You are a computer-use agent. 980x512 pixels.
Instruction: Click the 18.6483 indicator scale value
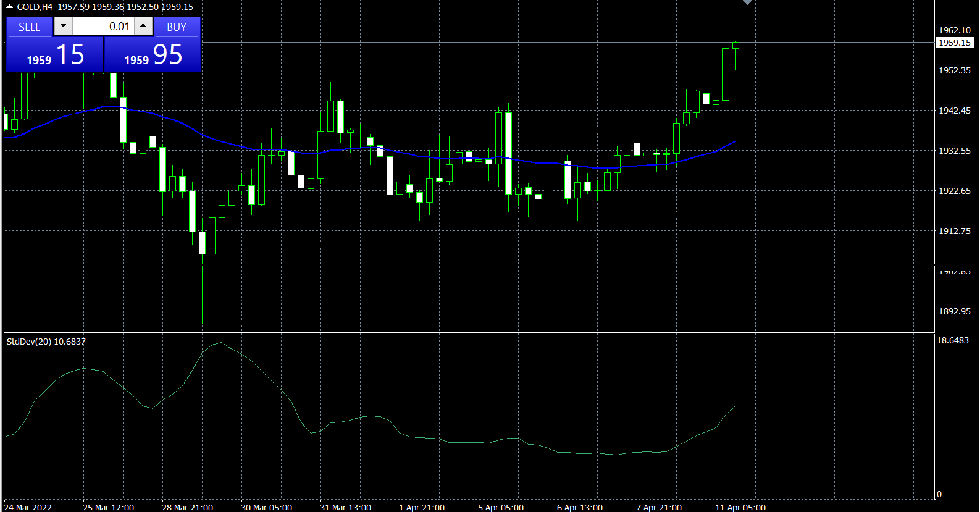pyautogui.click(x=953, y=340)
